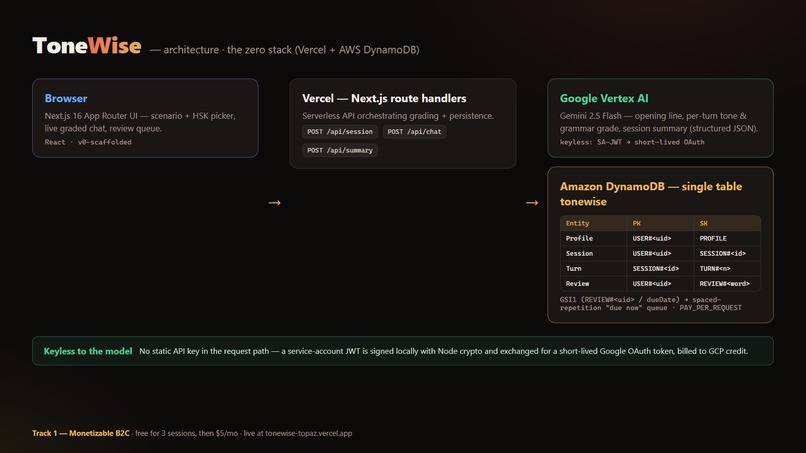Select the 'Gemini 2.5 Flash' description paragraph
Viewport: 806px width, 453px height.
pos(659,122)
